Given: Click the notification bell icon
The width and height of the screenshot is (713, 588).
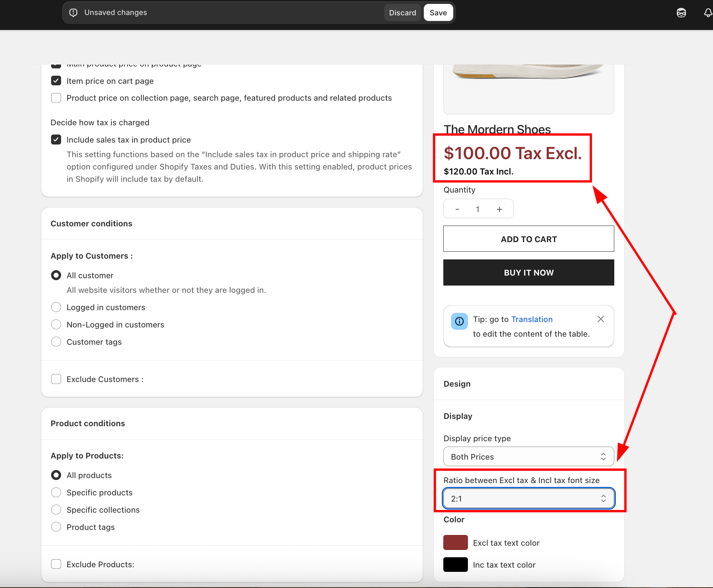Looking at the screenshot, I should (708, 13).
